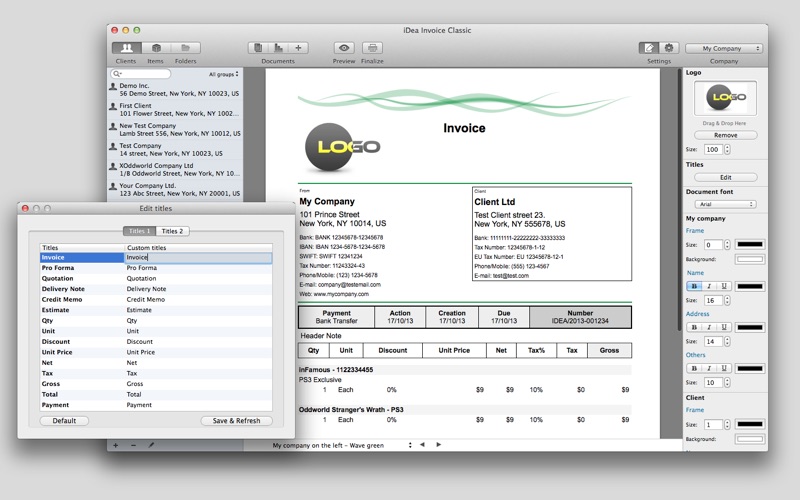
Task: Switch to the Items box icon
Action: point(156,48)
